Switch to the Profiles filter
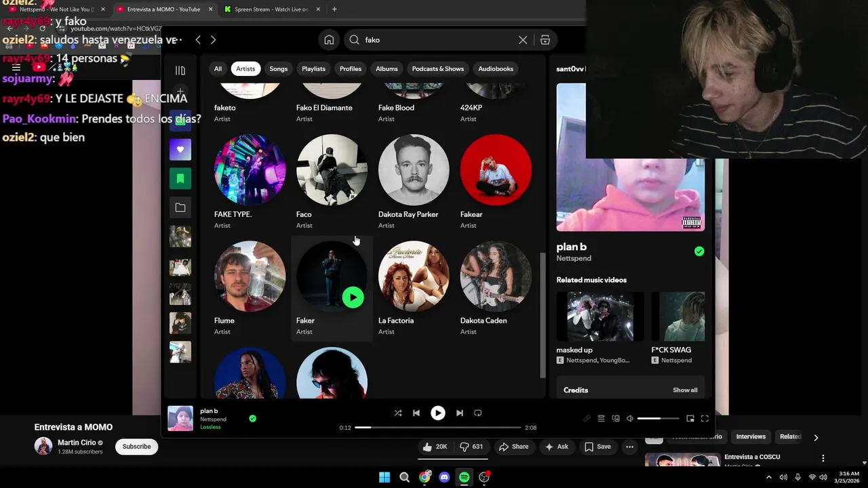The height and width of the screenshot is (488, 868). click(351, 68)
